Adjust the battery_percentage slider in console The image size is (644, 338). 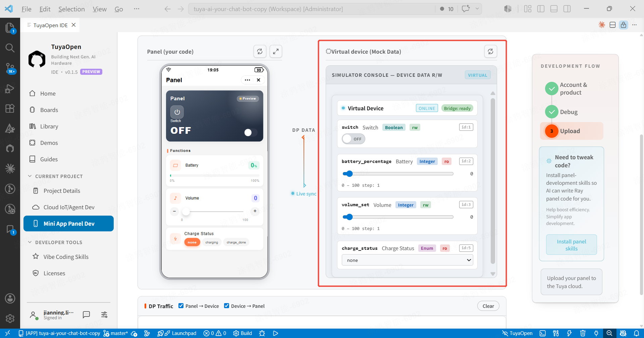coord(398,174)
